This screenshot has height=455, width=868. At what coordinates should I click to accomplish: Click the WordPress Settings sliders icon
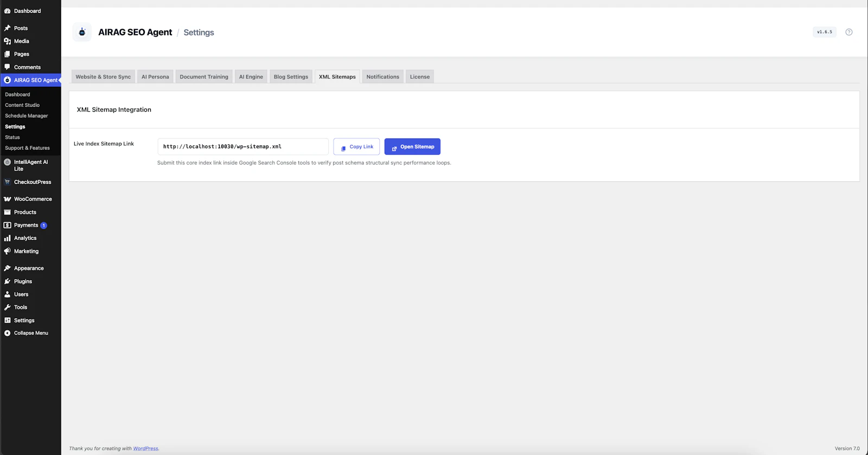[8, 320]
